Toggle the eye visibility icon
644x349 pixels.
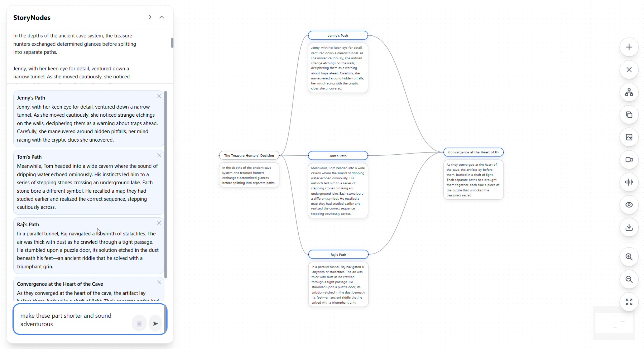click(629, 205)
